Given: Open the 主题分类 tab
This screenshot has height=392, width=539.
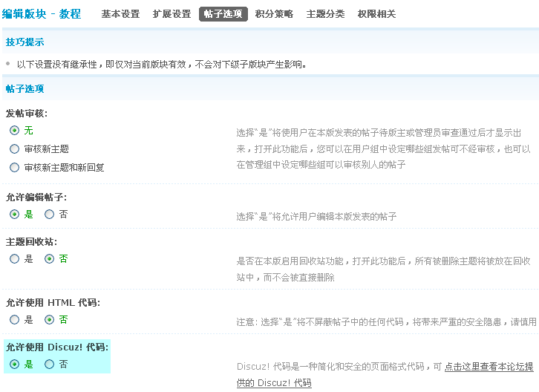Looking at the screenshot, I should pos(325,14).
